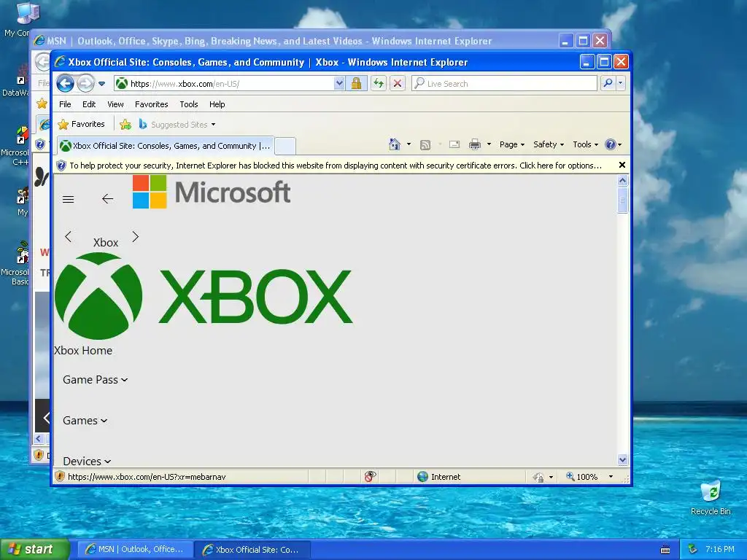This screenshot has height=560, width=747.
Task: Open the Recycle Bin desktop icon
Action: coord(711,498)
